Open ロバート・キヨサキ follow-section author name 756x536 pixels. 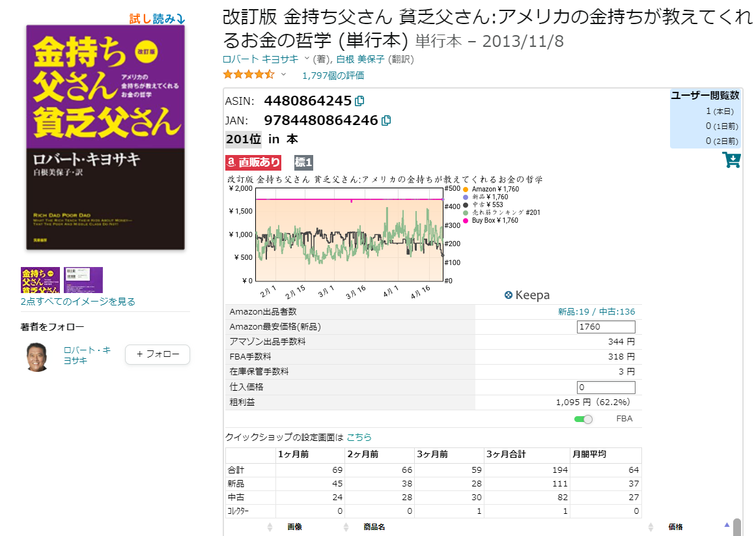(x=87, y=355)
